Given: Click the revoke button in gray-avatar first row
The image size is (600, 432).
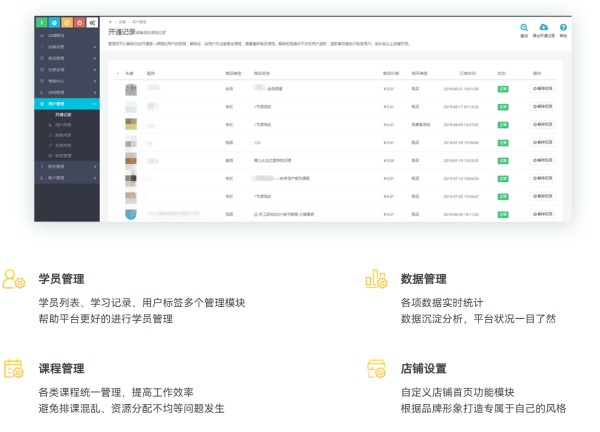Looking at the screenshot, I should [x=543, y=88].
